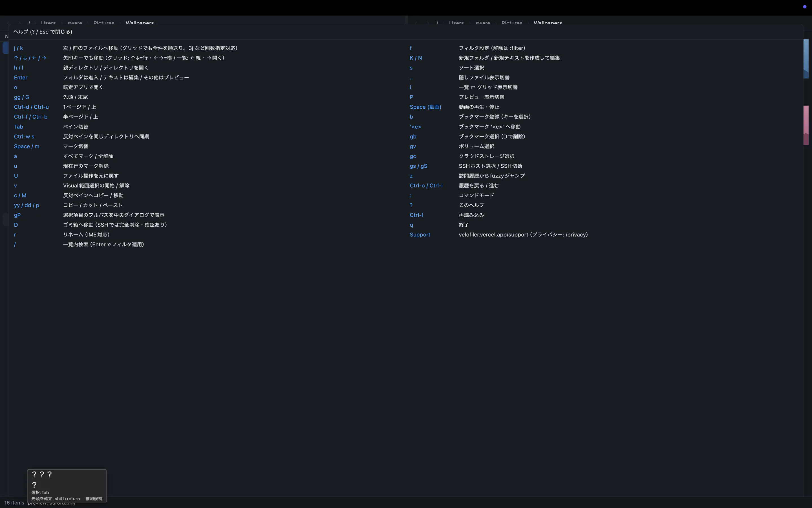The width and height of the screenshot is (812, 508).
Task: Click the 'yy / dd / p' shortcut label
Action: 27,205
